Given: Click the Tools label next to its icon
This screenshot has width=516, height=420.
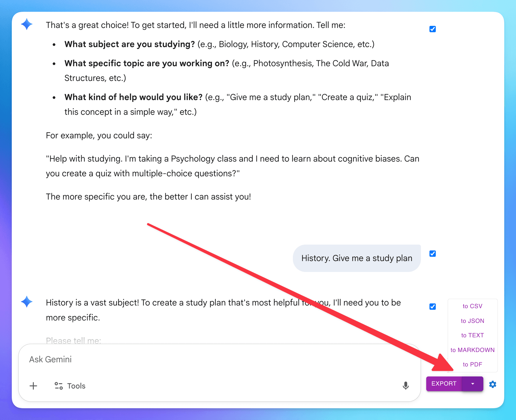Looking at the screenshot, I should (76, 386).
